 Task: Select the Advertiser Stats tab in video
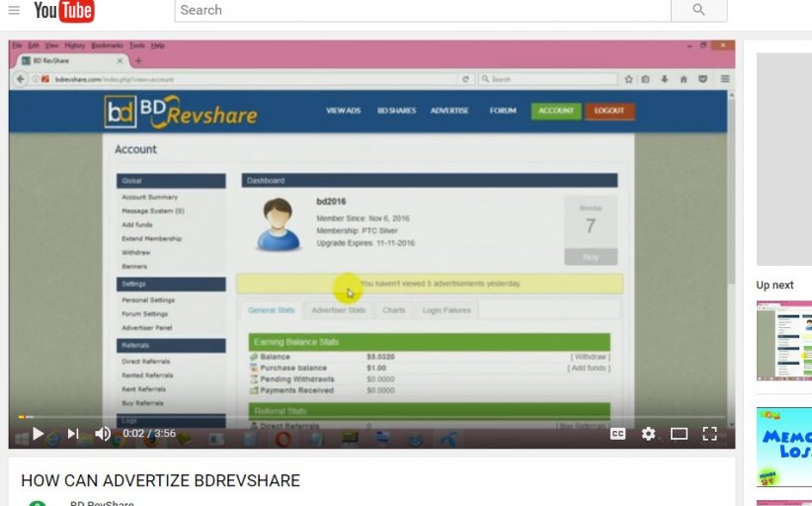pos(338,310)
